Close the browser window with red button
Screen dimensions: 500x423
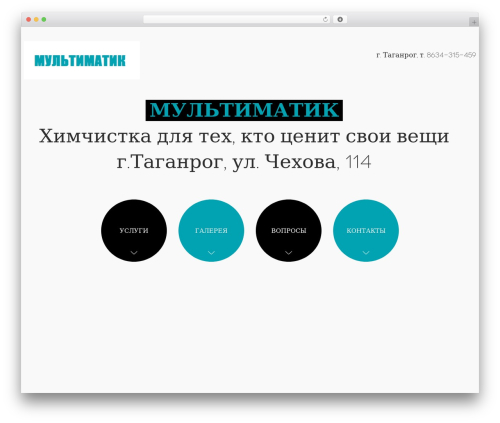pyautogui.click(x=29, y=20)
